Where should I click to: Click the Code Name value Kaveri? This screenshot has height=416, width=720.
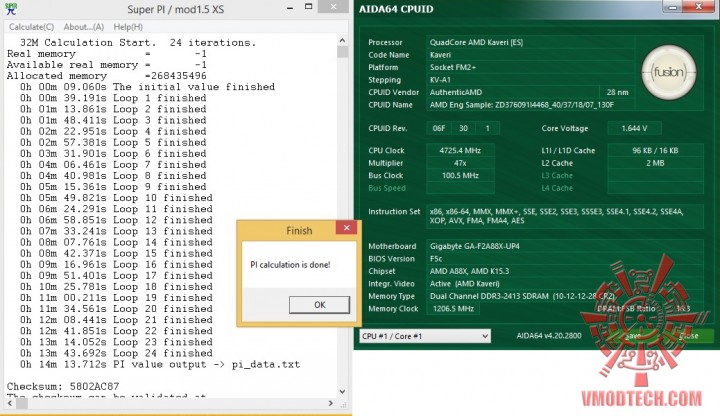point(440,55)
